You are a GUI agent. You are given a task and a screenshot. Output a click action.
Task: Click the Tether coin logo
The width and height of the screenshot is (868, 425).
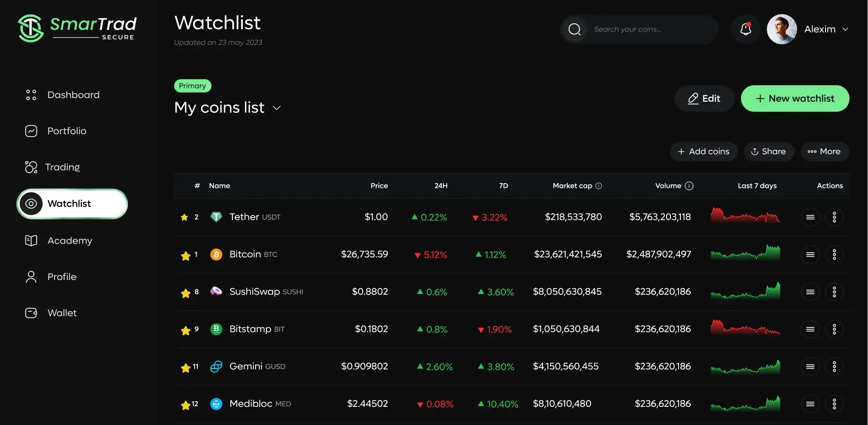(216, 217)
